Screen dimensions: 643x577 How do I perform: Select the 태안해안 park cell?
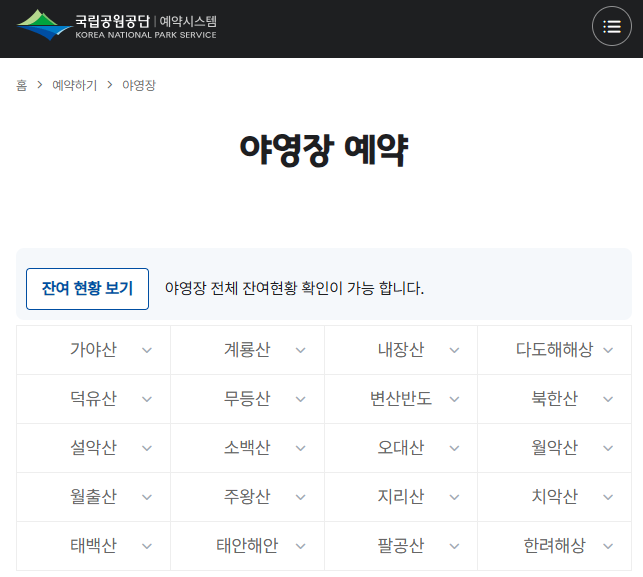[247, 546]
